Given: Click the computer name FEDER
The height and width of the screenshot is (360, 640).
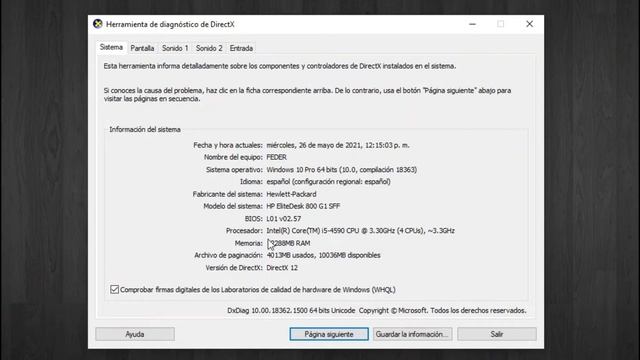Looking at the screenshot, I should click(276, 157).
